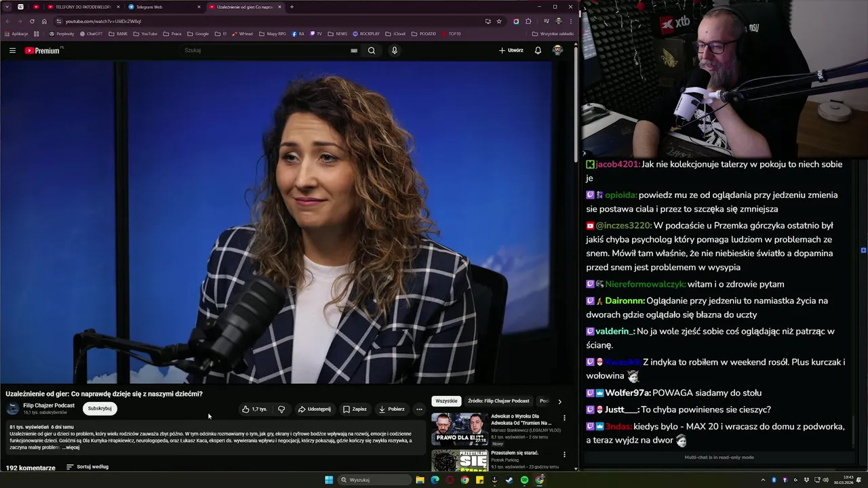Screen dimensions: 868x488
Task: Open Sortuj według comments sorting dropdown
Action: coord(87,467)
